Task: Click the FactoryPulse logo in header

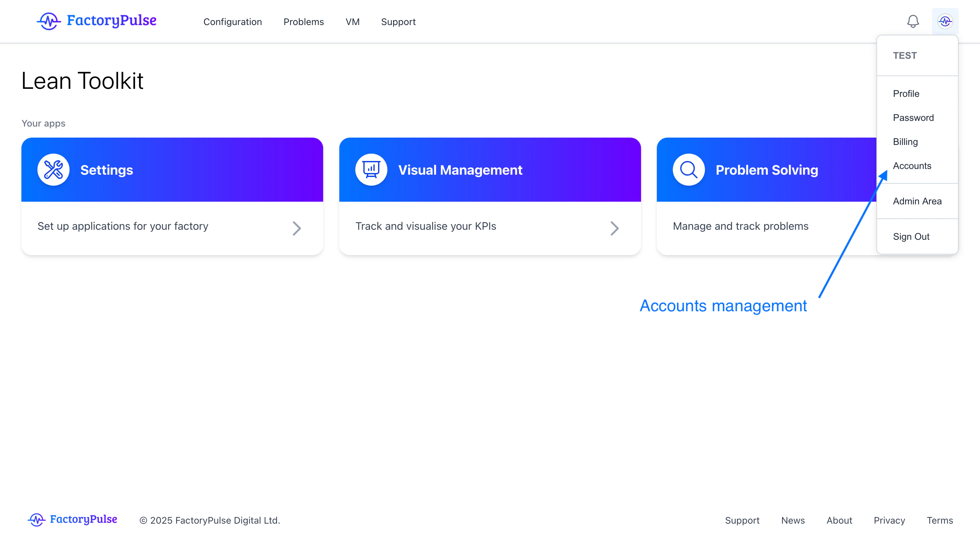Action: (97, 21)
